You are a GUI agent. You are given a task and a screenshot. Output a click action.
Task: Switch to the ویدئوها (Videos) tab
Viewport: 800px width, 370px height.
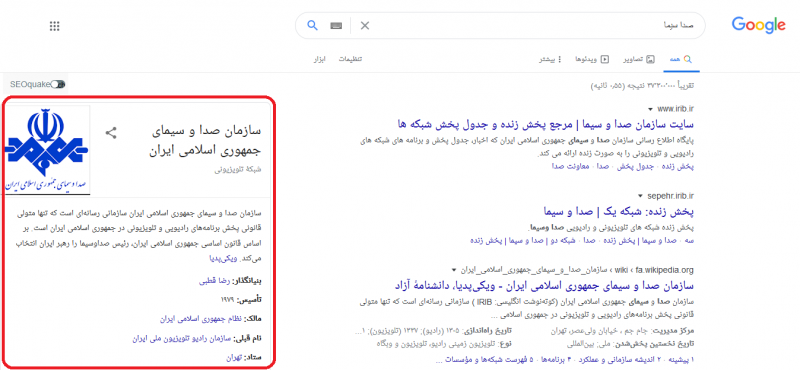592,59
